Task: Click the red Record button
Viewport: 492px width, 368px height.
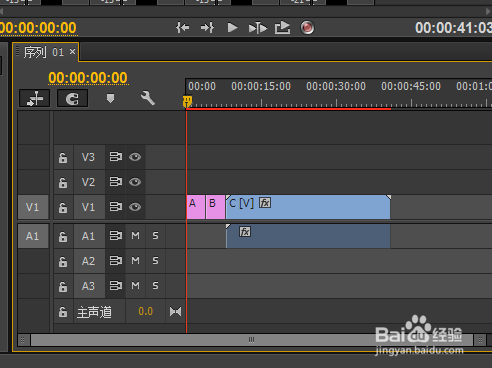Action: click(307, 28)
